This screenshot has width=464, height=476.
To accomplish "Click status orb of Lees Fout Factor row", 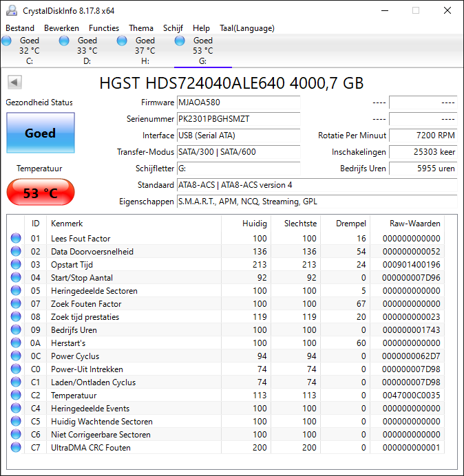I will [x=16, y=238].
